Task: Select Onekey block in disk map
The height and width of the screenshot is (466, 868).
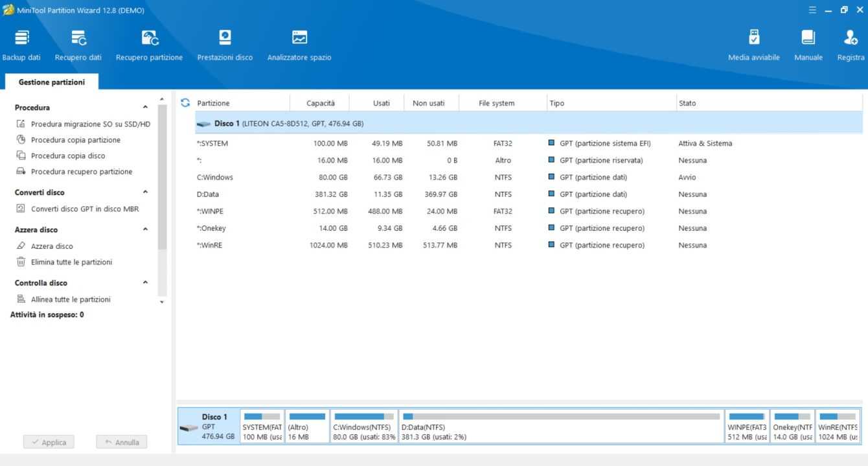Action: pos(792,426)
